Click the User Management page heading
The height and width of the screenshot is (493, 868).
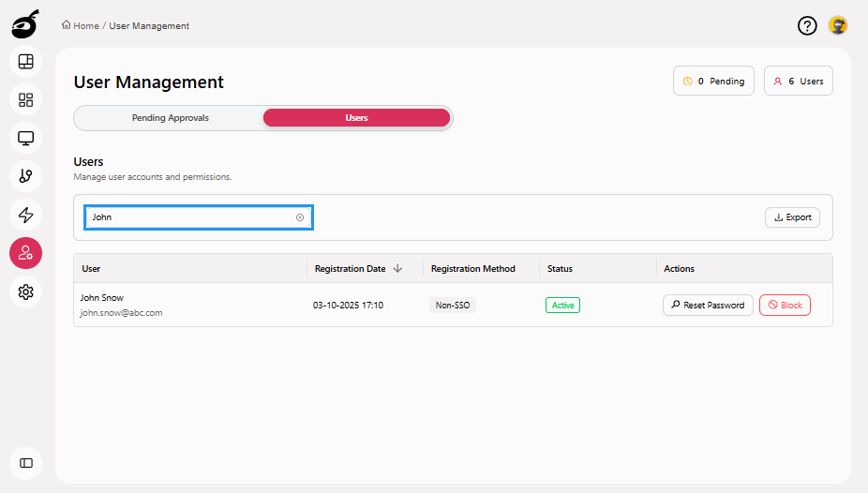pos(149,82)
